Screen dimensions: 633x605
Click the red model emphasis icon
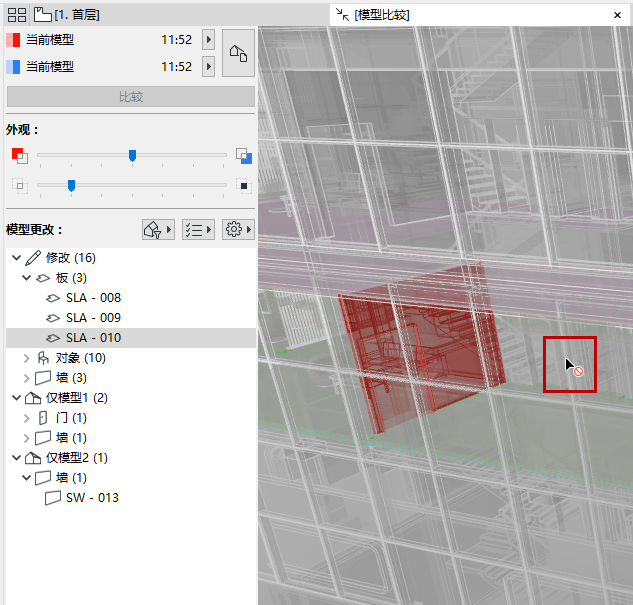click(x=20, y=156)
